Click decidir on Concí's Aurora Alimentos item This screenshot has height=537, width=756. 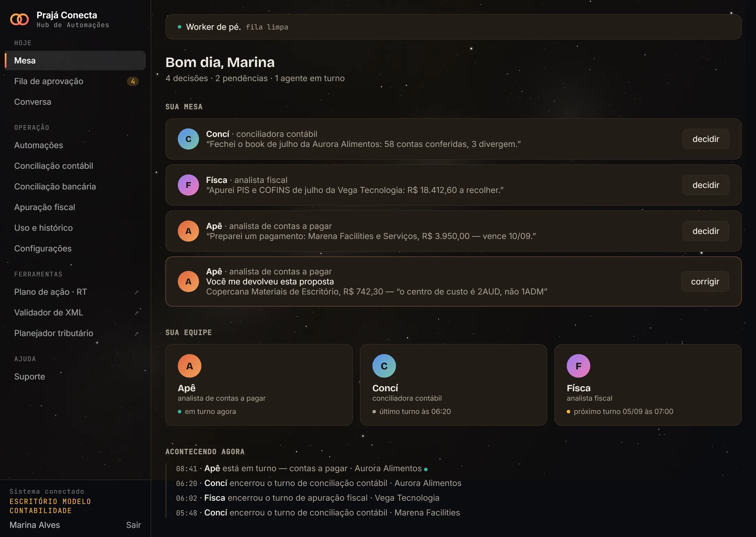pos(705,139)
